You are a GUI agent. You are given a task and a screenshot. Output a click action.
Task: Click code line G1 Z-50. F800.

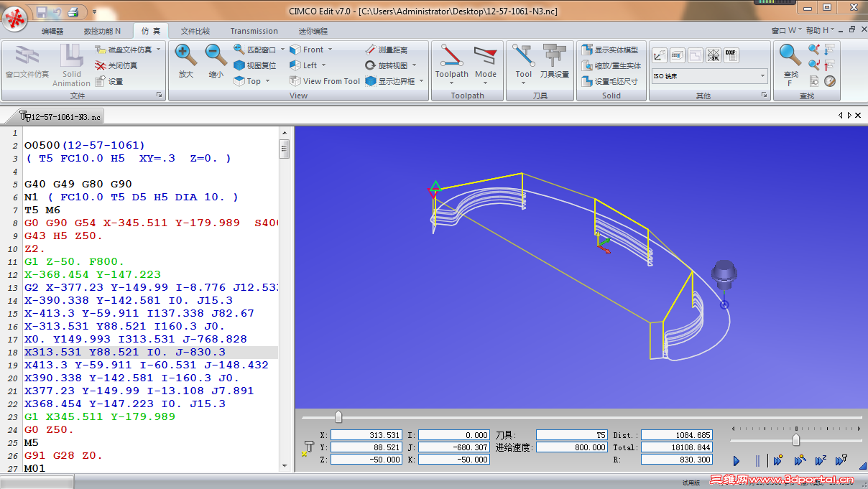point(74,261)
